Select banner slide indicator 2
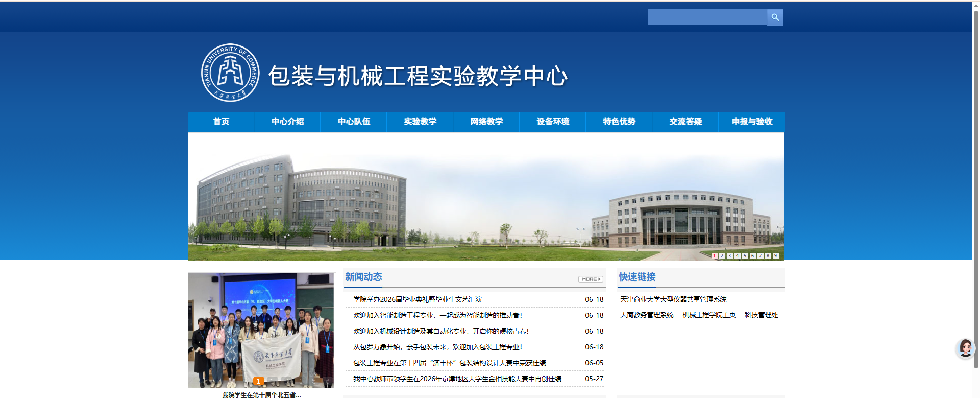Image resolution: width=980 pixels, height=398 pixels. pyautogui.click(x=722, y=256)
